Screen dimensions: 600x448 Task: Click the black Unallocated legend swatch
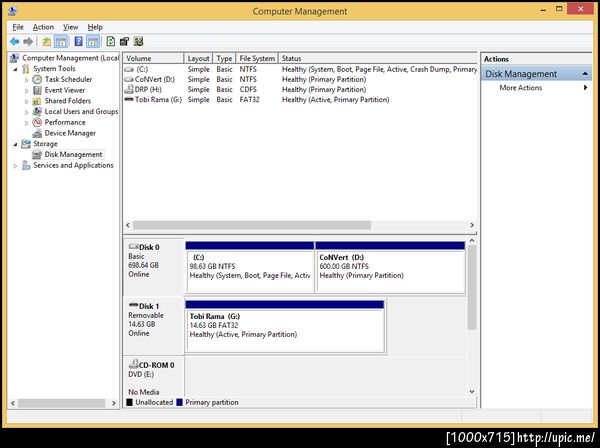pos(129,402)
